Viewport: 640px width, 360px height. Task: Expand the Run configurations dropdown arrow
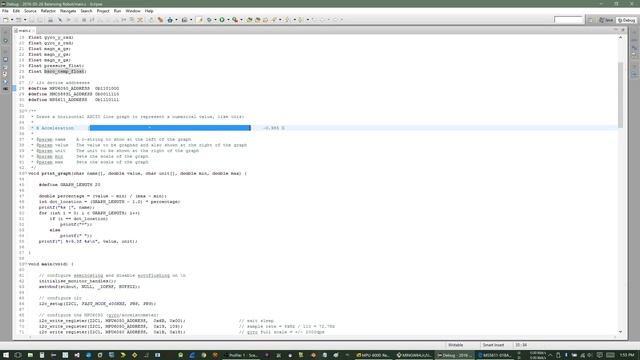click(228, 20)
